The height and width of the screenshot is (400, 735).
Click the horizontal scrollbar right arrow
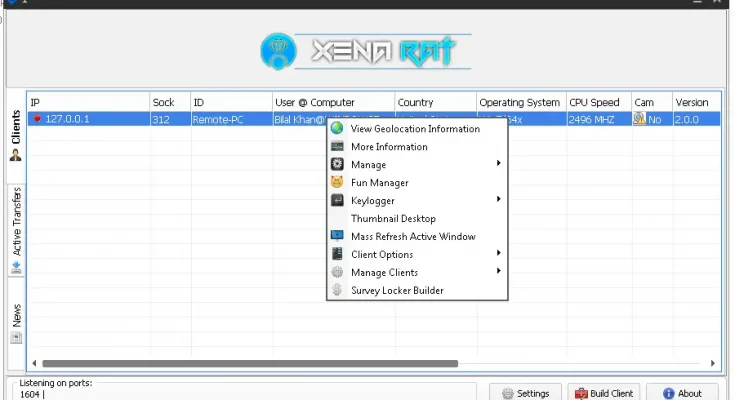click(713, 364)
